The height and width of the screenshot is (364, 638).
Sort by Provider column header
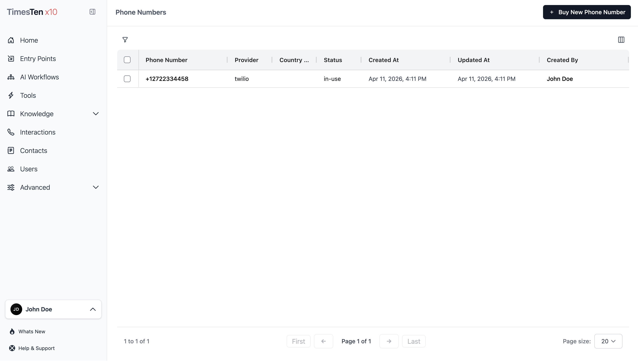coord(246,60)
